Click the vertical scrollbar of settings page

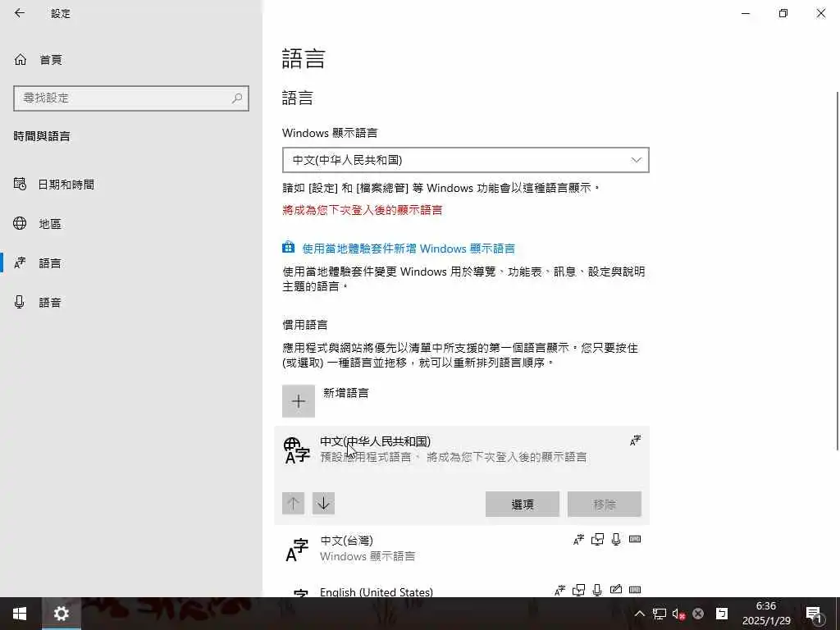tap(838, 271)
